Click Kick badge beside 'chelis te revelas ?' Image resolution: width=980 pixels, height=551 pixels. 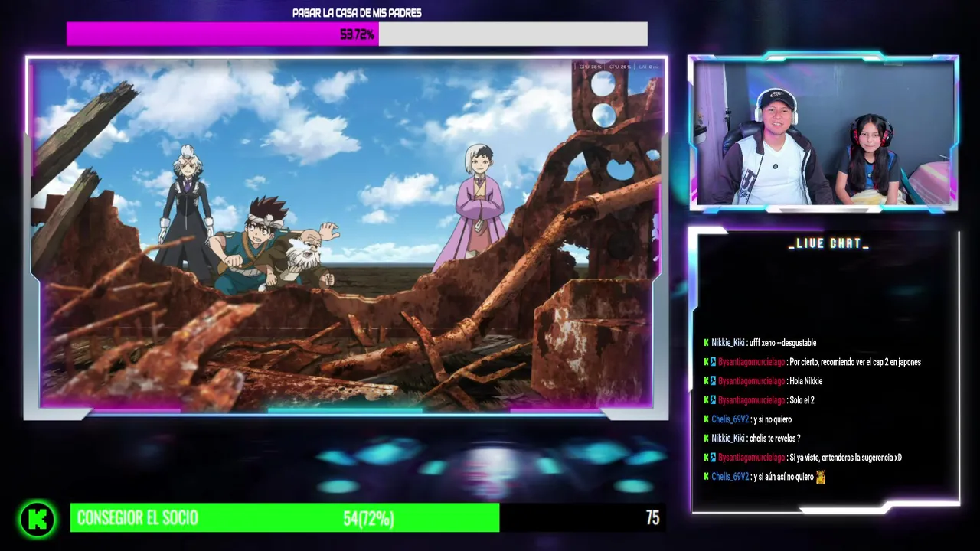(706, 439)
